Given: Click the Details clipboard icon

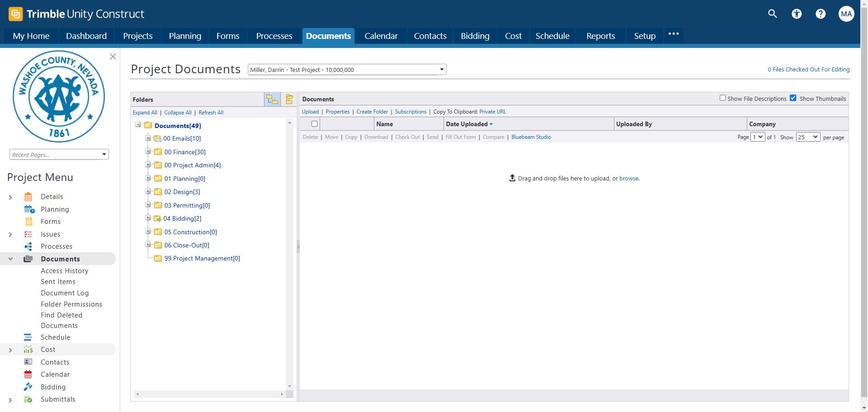Looking at the screenshot, I should click(28, 197).
